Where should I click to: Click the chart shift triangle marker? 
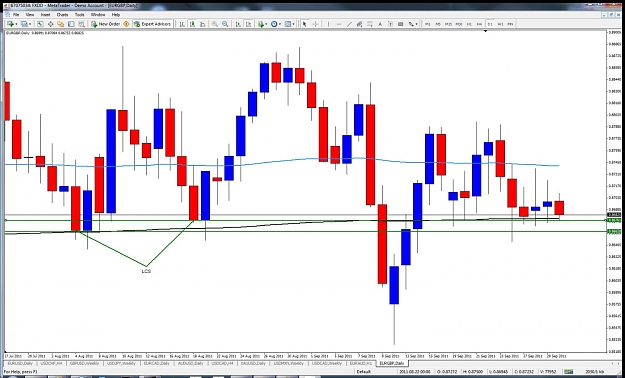click(x=485, y=31)
